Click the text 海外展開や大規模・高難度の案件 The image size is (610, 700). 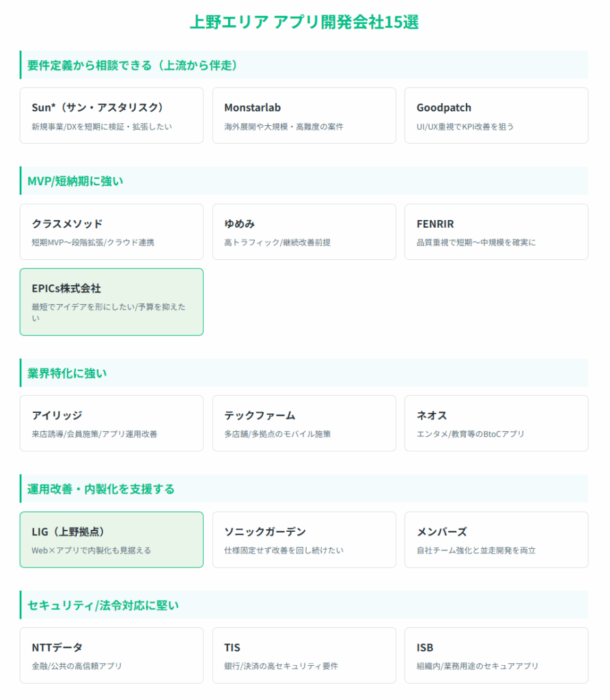click(x=283, y=126)
